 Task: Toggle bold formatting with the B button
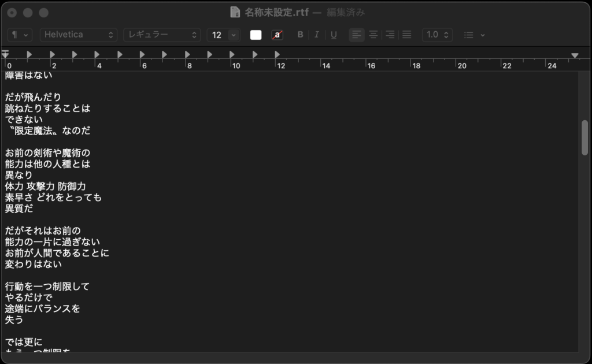(x=300, y=35)
